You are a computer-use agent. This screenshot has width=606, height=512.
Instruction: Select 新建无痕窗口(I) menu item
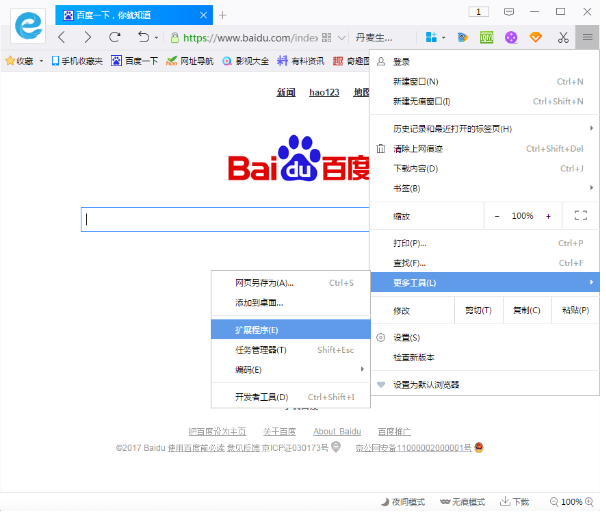[x=484, y=101]
